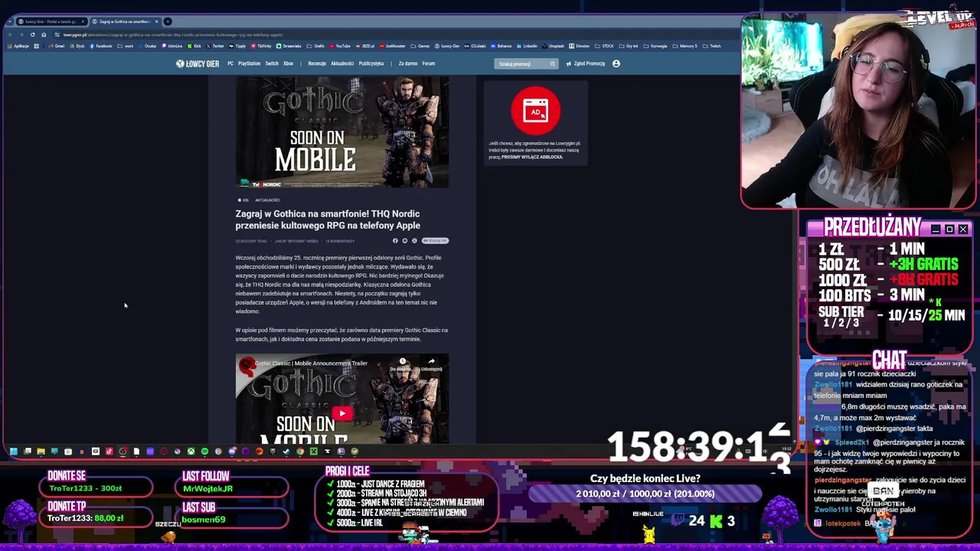Click the browser back arrow
This screenshot has height=551, width=980.
(x=10, y=34)
